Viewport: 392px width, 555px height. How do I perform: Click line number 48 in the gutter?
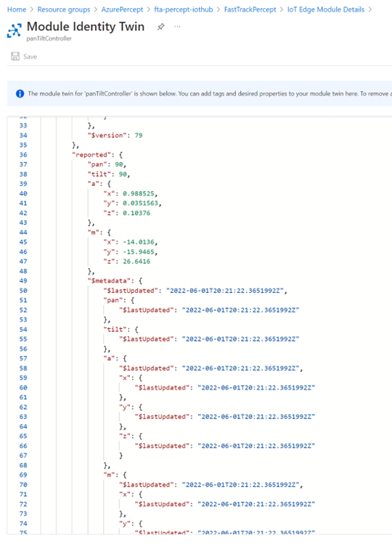(23, 271)
